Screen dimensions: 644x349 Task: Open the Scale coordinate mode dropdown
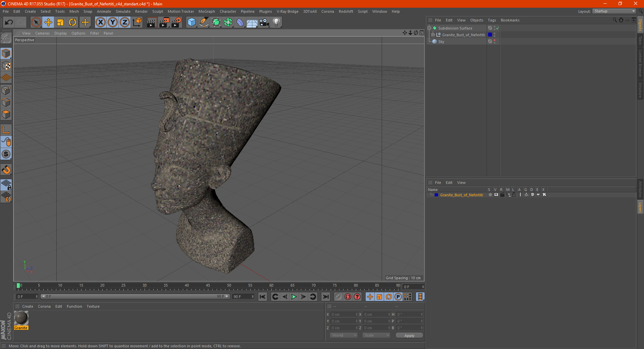coord(376,335)
